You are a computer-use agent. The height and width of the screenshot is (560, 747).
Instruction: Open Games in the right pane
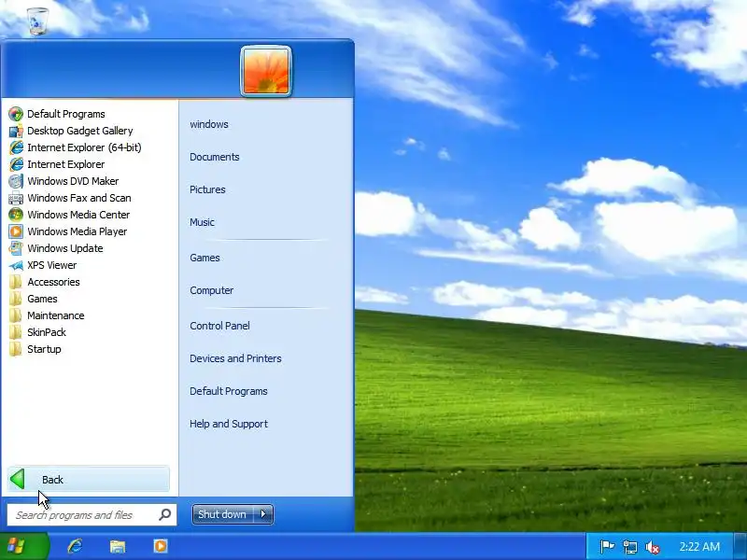[x=204, y=258]
